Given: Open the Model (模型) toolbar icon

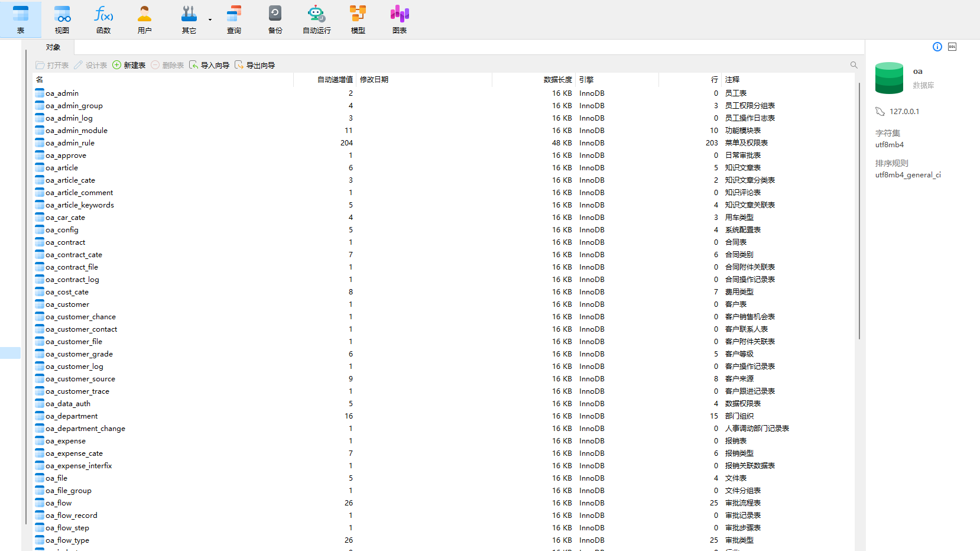Looking at the screenshot, I should coord(358,20).
